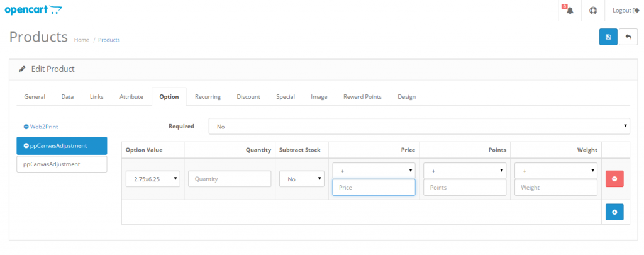The width and height of the screenshot is (644, 255).
Task: Click the Required field label
Action: 181,127
